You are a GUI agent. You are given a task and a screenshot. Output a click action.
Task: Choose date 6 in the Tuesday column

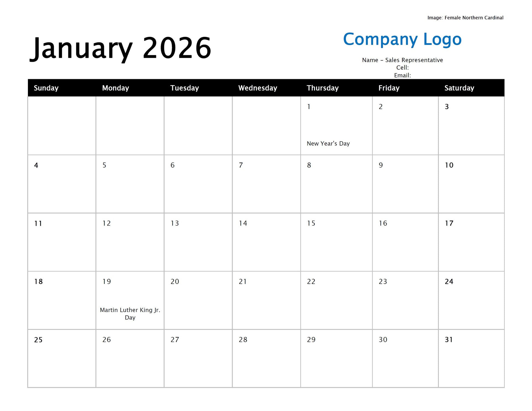pyautogui.click(x=198, y=184)
